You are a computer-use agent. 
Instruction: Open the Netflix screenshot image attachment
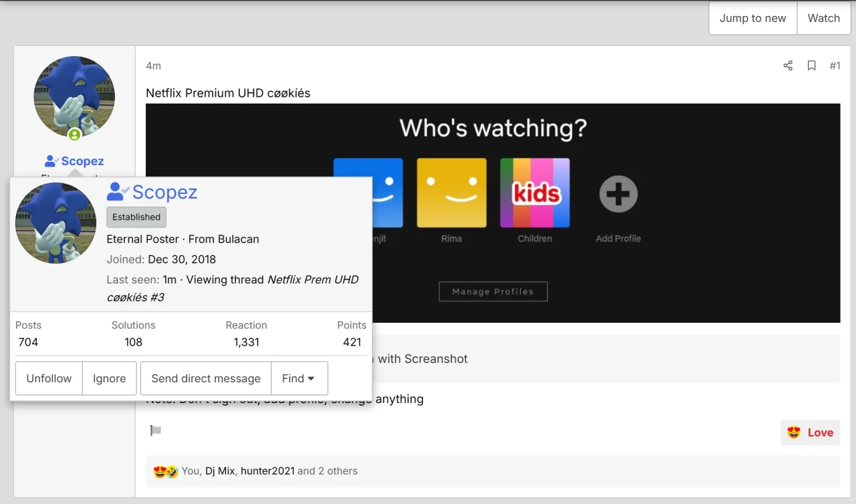[x=493, y=213]
